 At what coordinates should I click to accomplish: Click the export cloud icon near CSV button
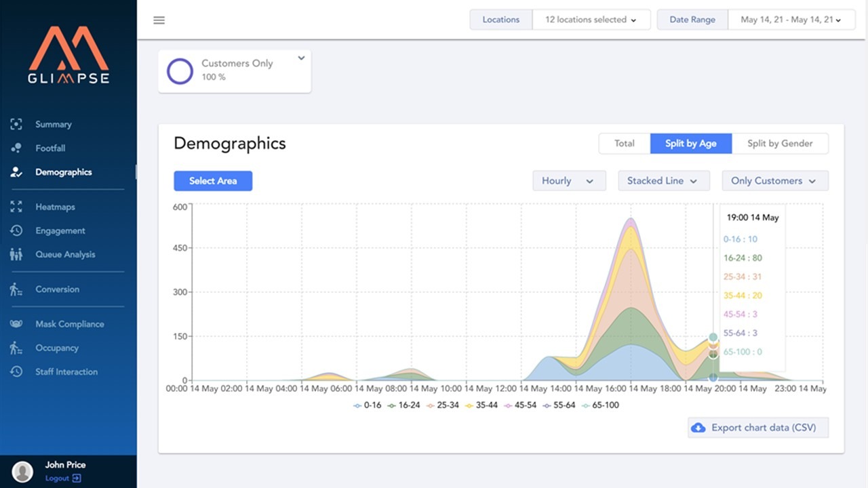coord(699,428)
